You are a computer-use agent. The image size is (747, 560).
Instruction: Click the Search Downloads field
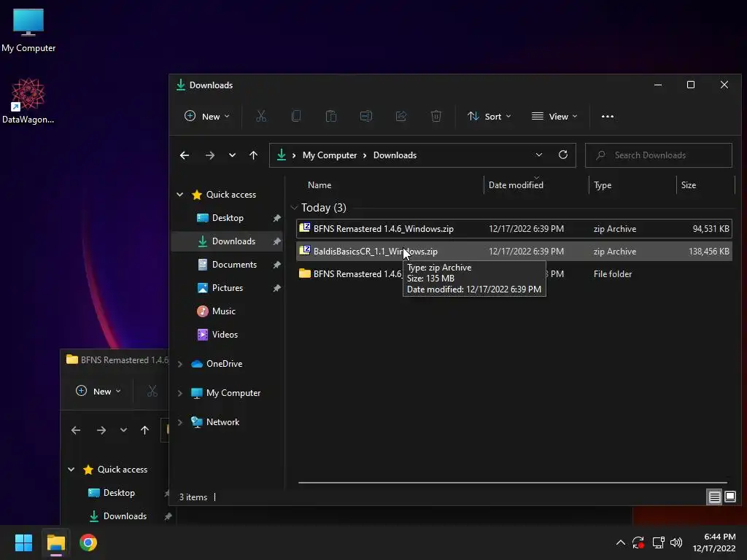[x=659, y=155]
